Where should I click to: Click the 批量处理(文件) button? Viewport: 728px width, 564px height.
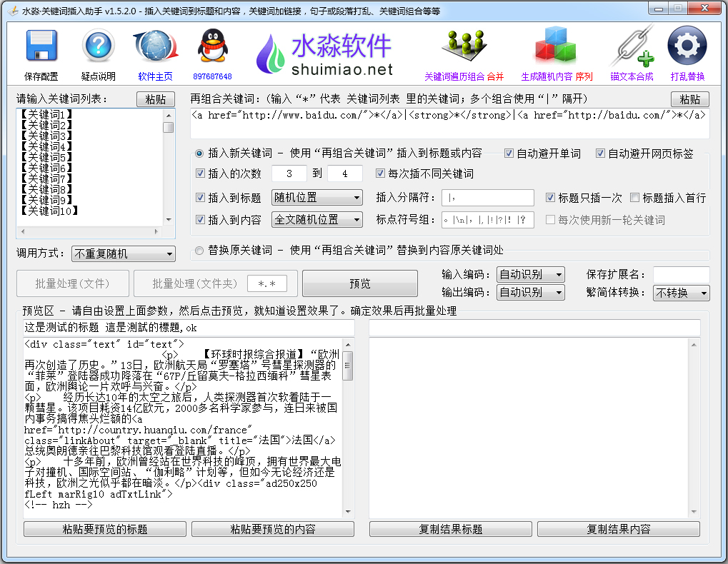click(x=72, y=283)
